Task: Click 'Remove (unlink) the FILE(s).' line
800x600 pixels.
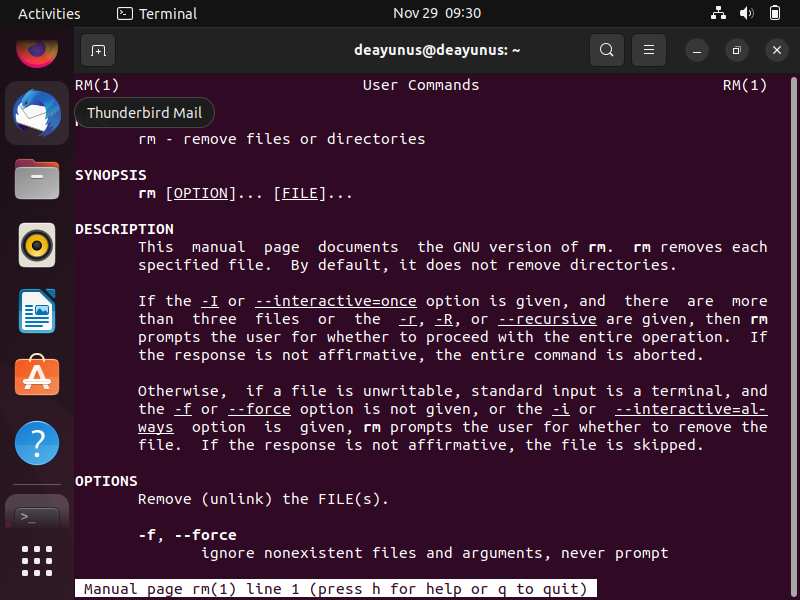Action: [x=263, y=499]
